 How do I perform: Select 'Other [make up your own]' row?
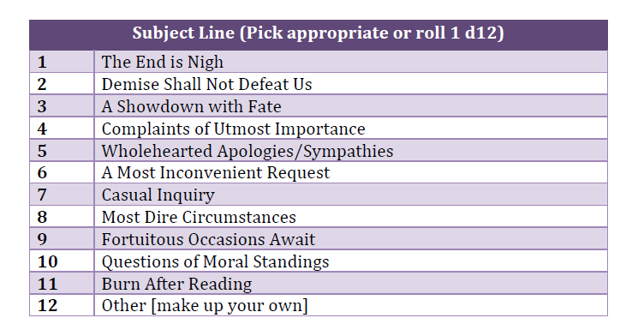(319, 305)
